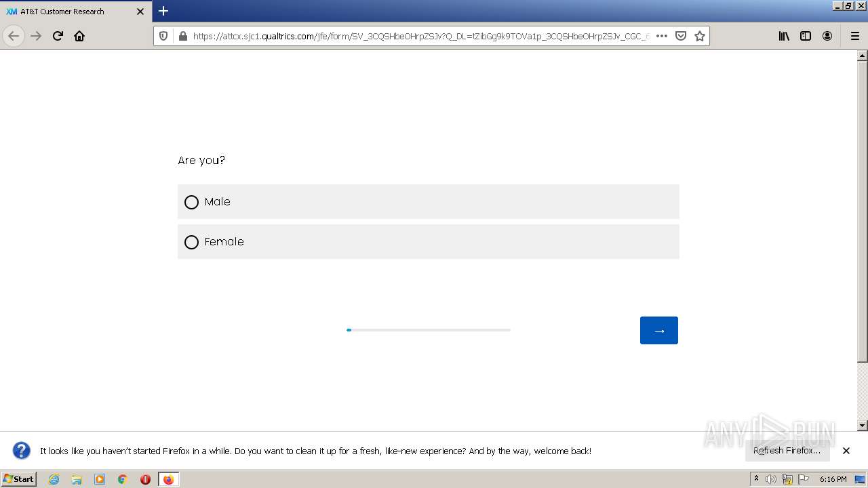Click Show desktop button
This screenshot has height=488, width=868.
[861, 479]
